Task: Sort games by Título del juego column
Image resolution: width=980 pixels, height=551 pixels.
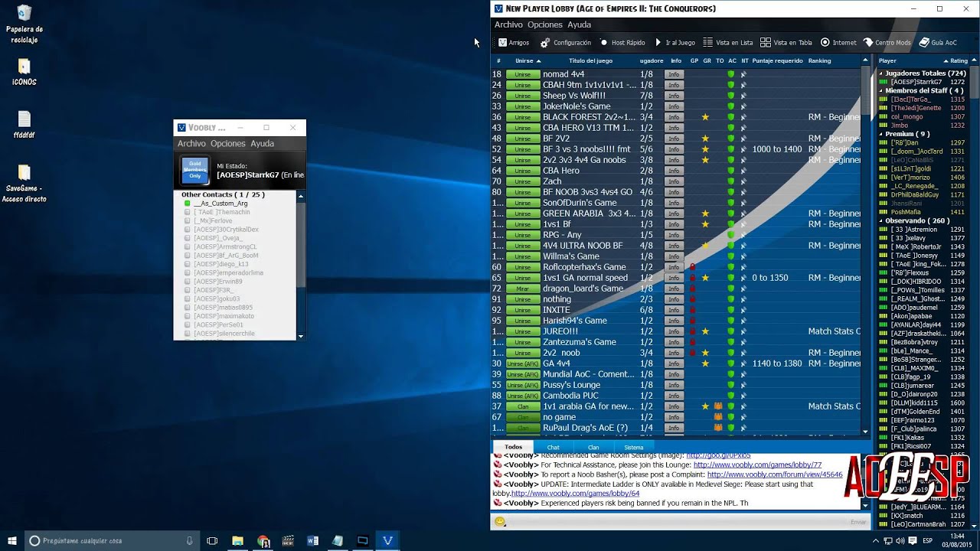Action: (x=590, y=60)
